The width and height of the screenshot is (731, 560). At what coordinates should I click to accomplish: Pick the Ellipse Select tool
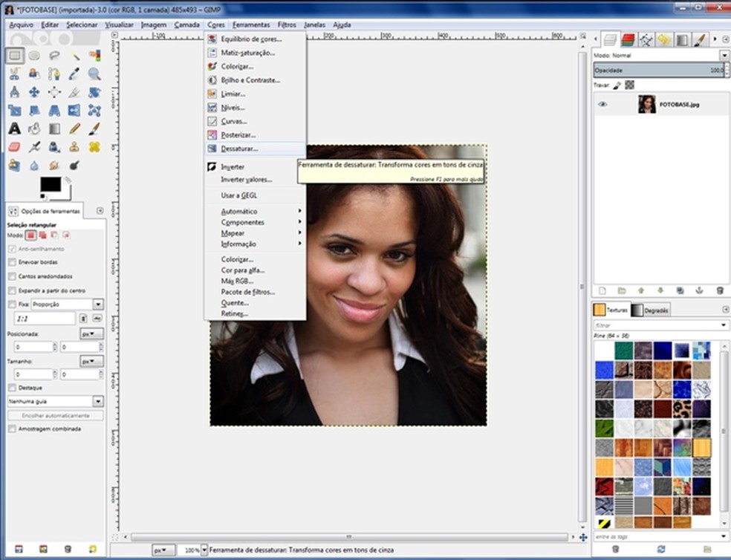point(34,56)
